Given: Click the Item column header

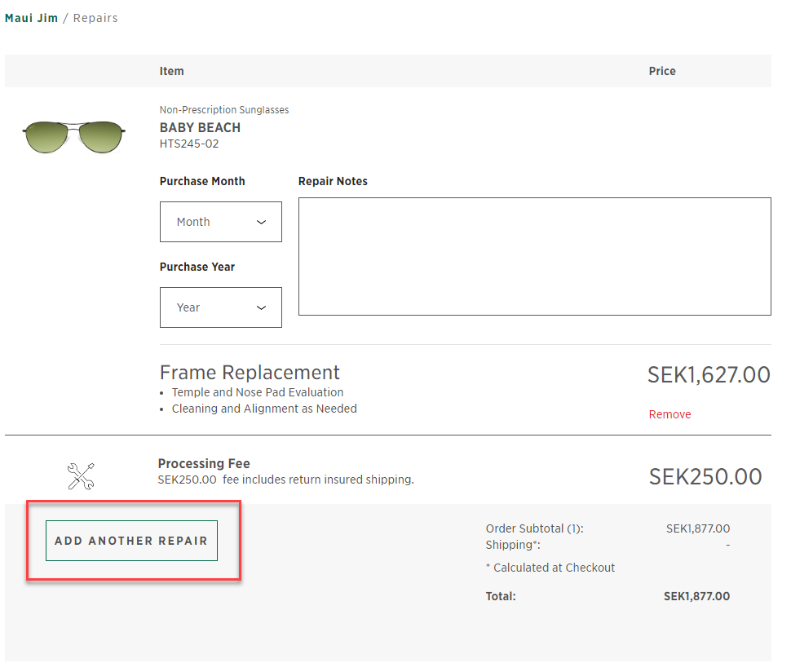Looking at the screenshot, I should (171, 71).
